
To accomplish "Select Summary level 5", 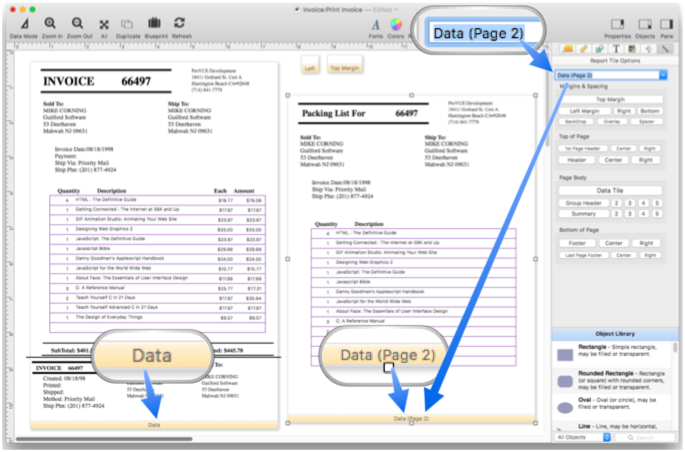I will pos(657,214).
